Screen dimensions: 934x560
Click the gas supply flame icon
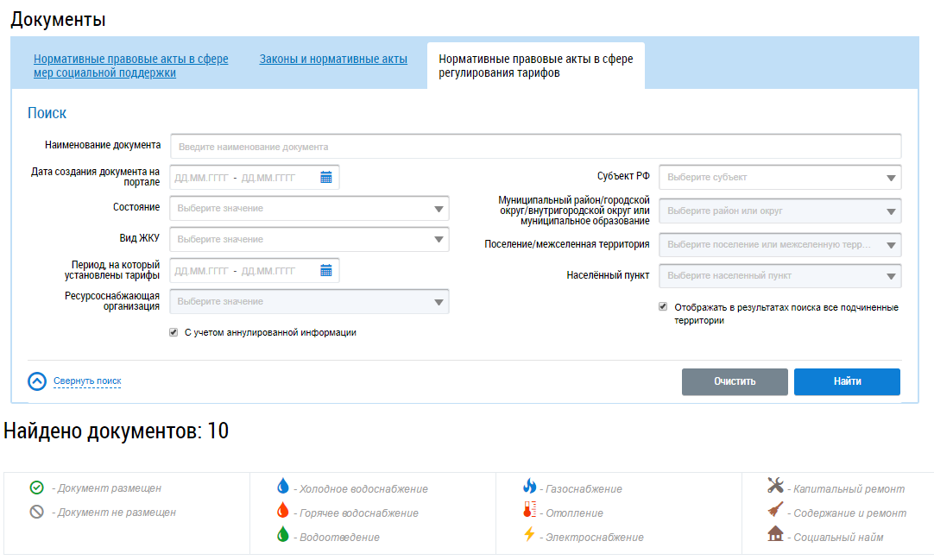click(529, 487)
